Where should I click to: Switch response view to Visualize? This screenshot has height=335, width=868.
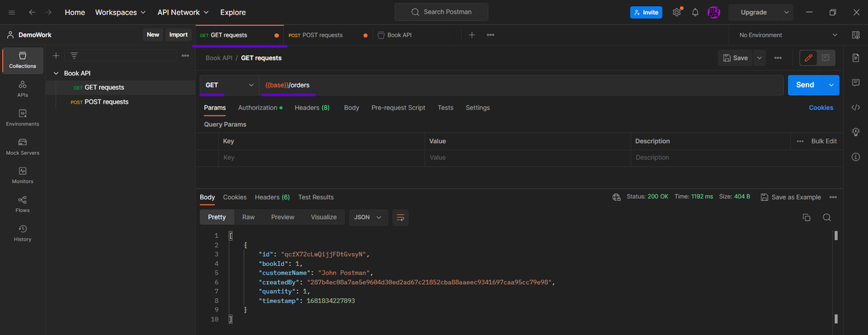(x=323, y=218)
